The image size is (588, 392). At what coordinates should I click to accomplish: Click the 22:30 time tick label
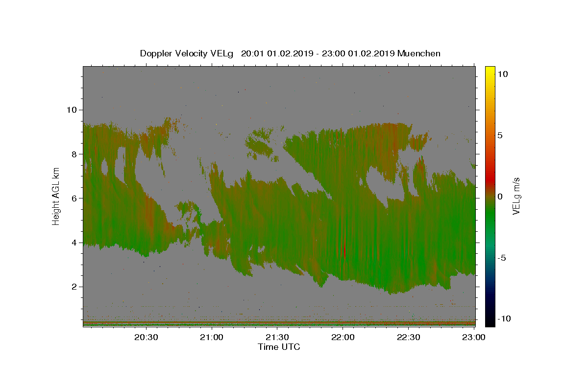(x=408, y=337)
